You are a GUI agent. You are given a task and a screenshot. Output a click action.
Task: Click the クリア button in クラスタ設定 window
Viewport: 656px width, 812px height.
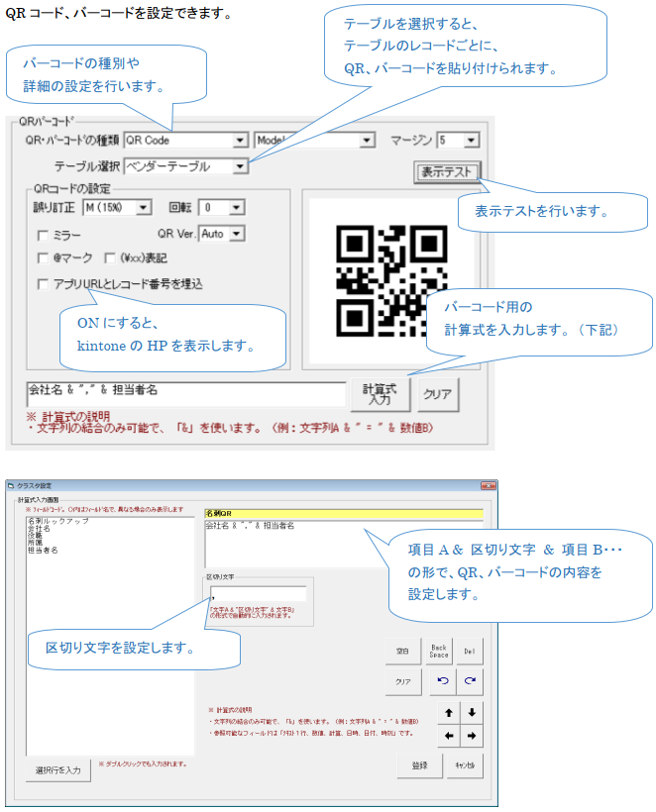[403, 682]
